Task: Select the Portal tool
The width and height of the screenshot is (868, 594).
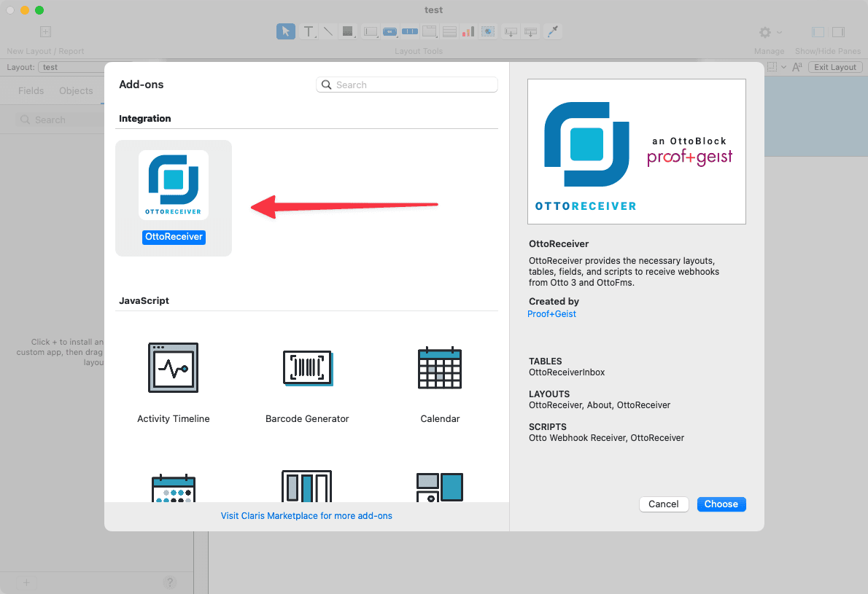Action: coord(449,31)
